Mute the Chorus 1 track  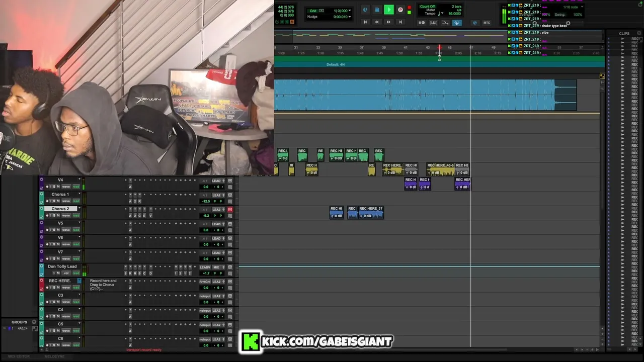tap(58, 201)
